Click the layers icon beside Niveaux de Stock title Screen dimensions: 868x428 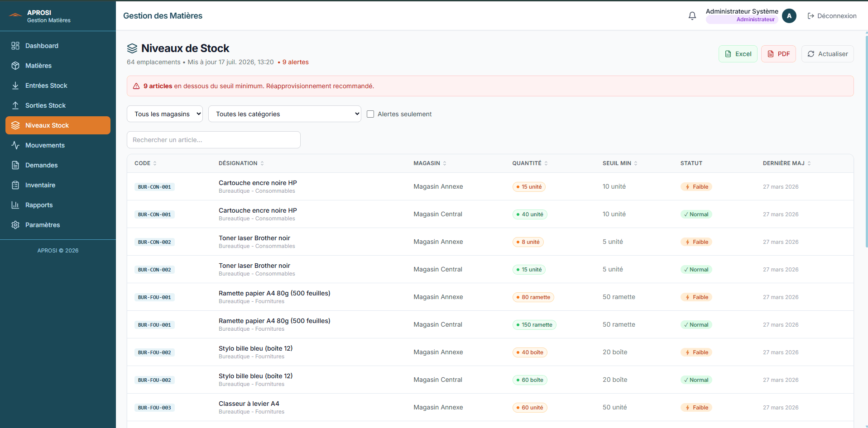[132, 48]
